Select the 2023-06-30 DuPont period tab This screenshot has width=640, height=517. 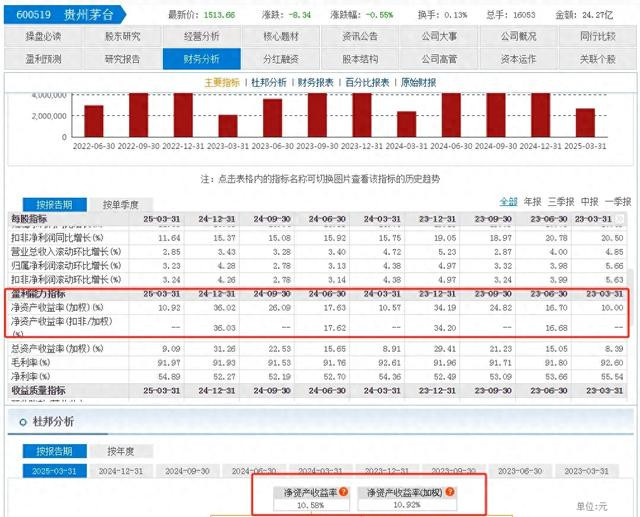(520, 471)
